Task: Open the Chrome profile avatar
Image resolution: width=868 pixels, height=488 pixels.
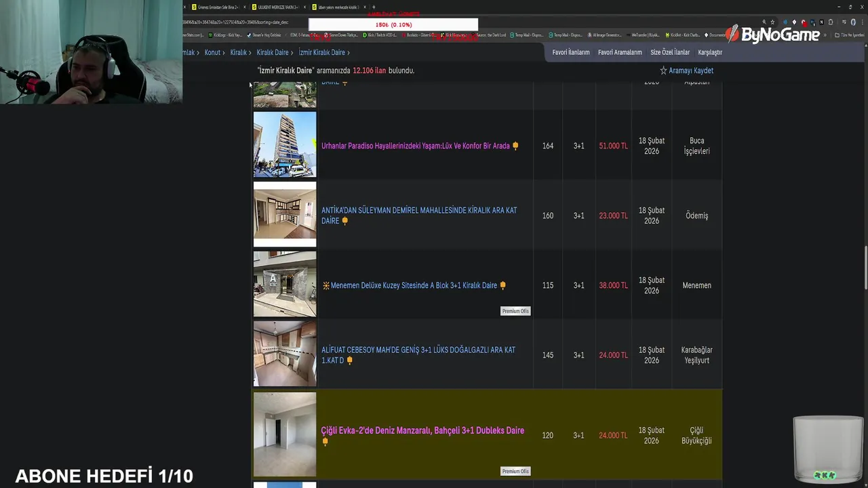Action: pos(853,22)
